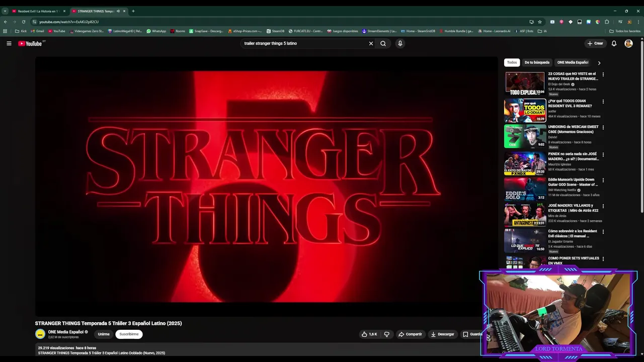Go to the YouTube home logo

tap(30, 43)
